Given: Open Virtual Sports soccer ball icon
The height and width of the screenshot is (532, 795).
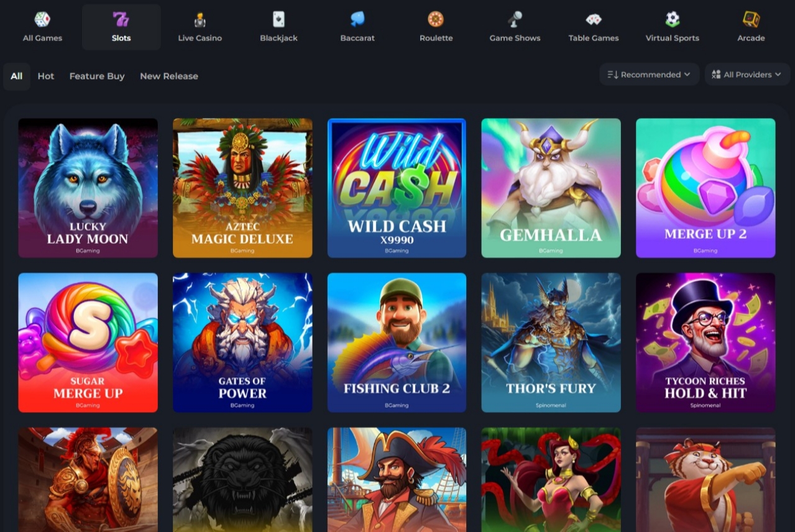Looking at the screenshot, I should click(673, 19).
